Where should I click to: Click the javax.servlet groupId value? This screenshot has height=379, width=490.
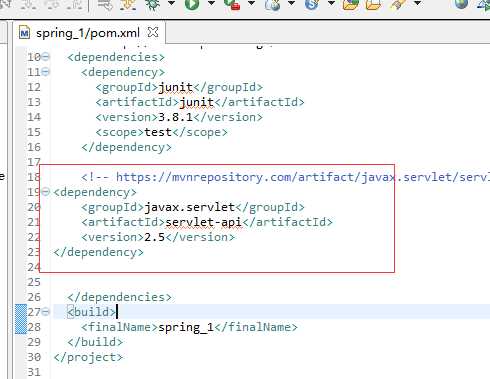189,207
